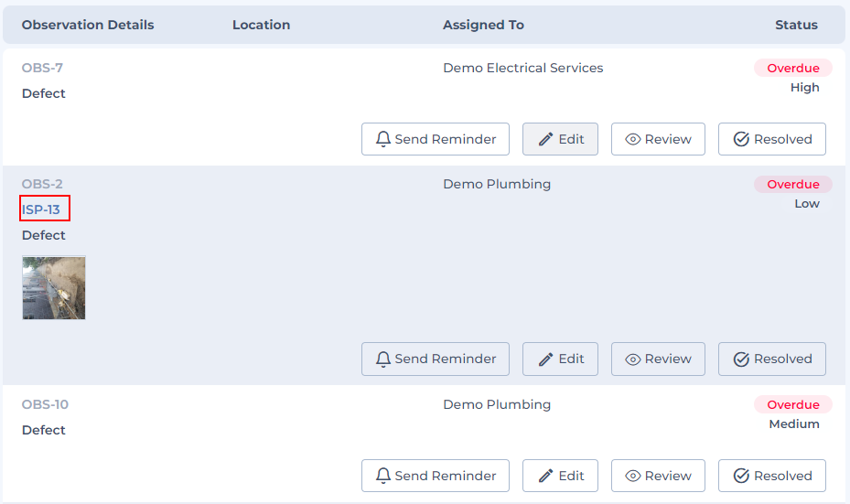850x504 pixels.
Task: Click the Observation Details column header
Action: click(x=88, y=25)
